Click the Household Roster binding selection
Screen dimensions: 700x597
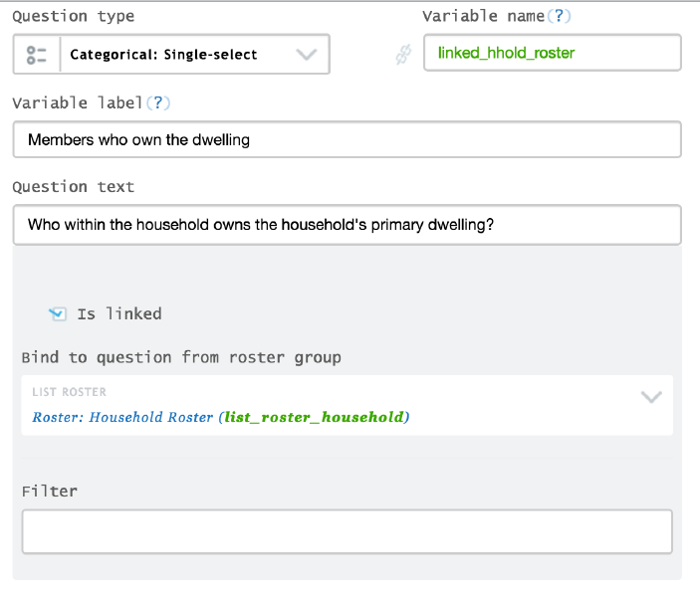point(123,417)
